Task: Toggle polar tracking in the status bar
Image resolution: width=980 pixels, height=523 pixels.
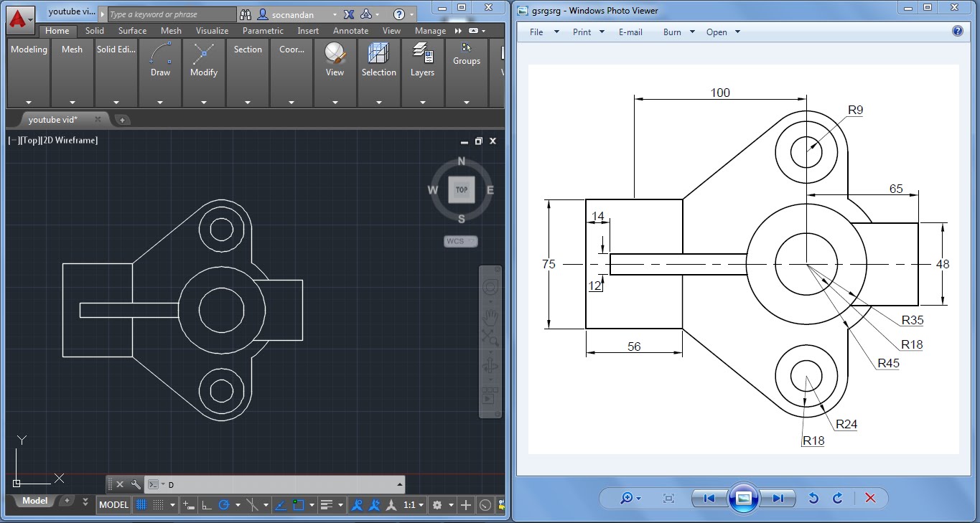Action: click(223, 504)
